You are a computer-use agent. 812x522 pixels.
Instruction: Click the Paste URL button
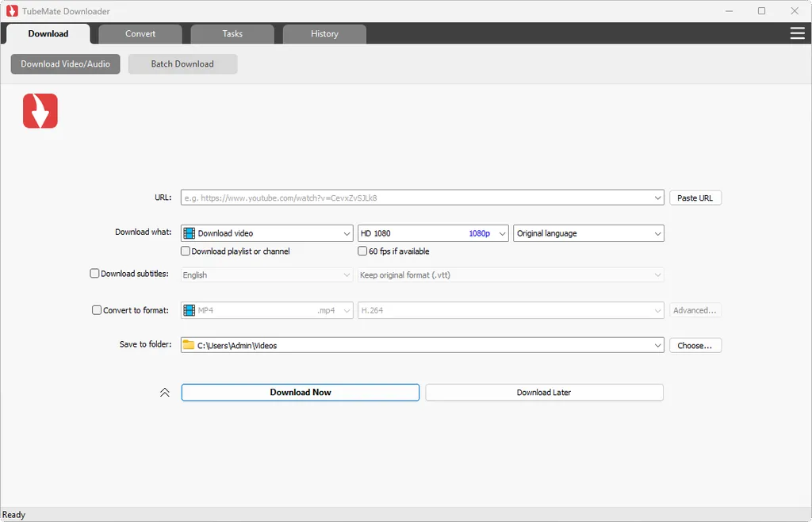pyautogui.click(x=695, y=198)
